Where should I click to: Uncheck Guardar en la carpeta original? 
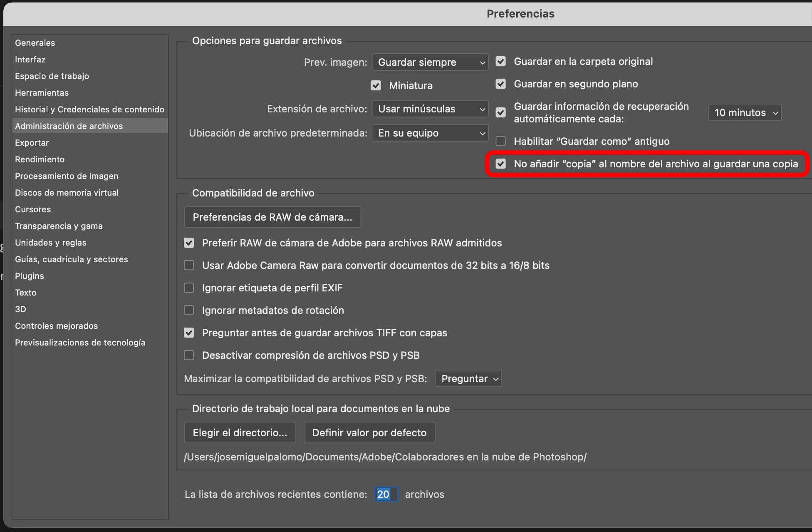coord(501,62)
